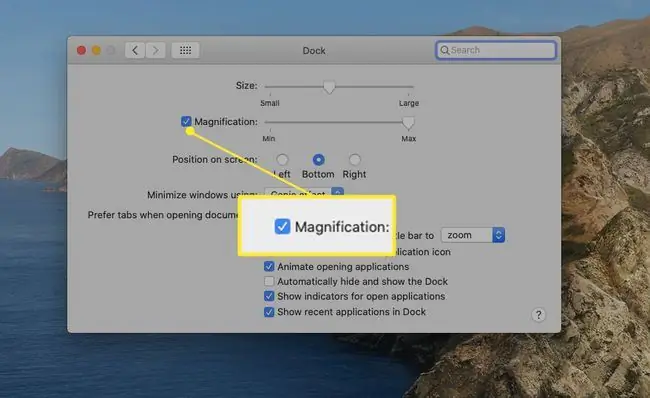Open the zoom title bar action dropdown

[473, 235]
